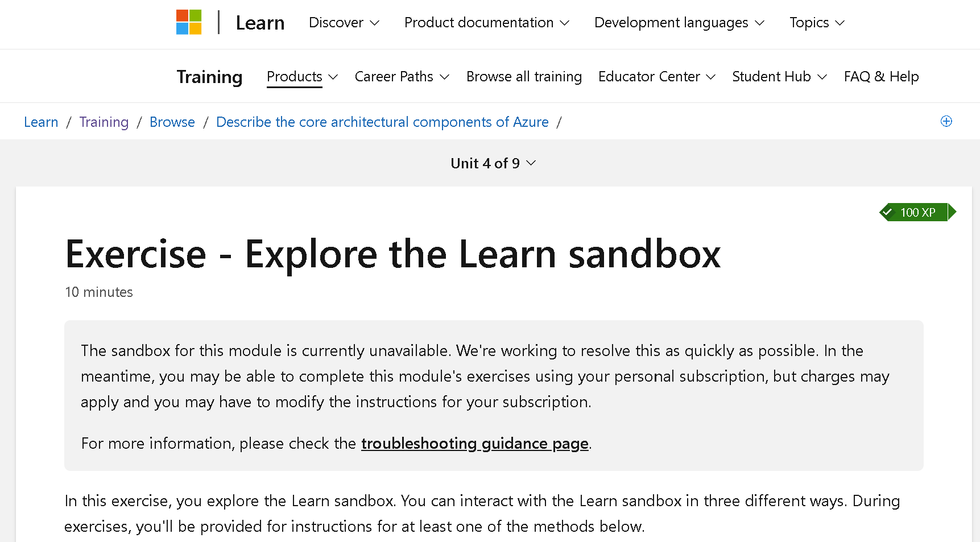Screen dimensions: 980x542
Task: Go to FAQ & Help
Action: pos(881,77)
